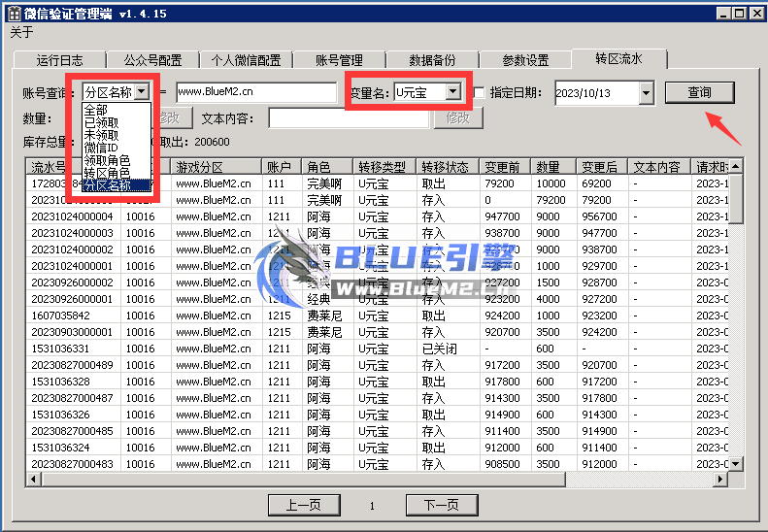Image resolution: width=768 pixels, height=532 pixels.
Task: Sort by the 变更前 column header
Action: [506, 167]
